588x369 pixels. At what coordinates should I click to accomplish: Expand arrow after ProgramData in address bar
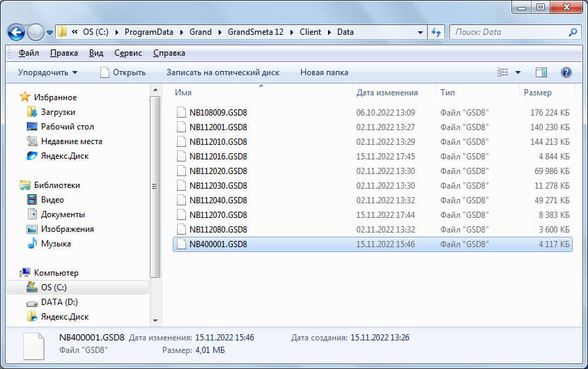point(182,32)
